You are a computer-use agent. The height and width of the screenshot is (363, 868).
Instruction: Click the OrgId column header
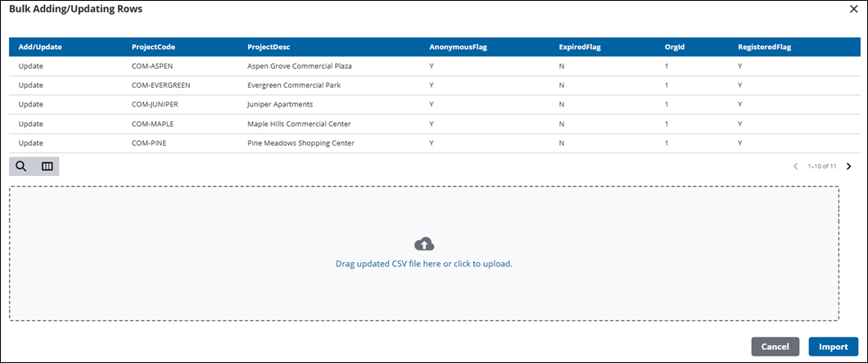tap(675, 47)
